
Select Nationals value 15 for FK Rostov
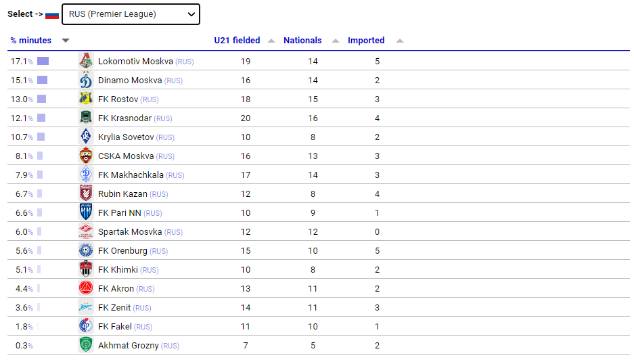[313, 99]
